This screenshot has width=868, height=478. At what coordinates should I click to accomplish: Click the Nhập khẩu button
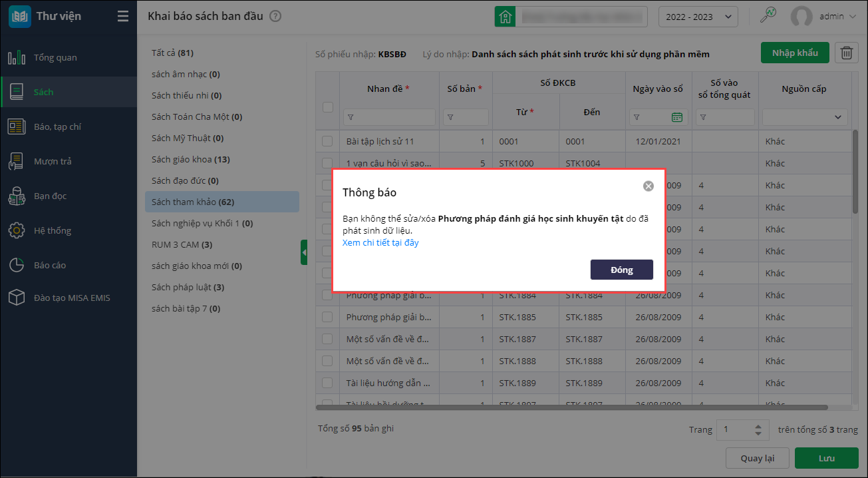796,53
